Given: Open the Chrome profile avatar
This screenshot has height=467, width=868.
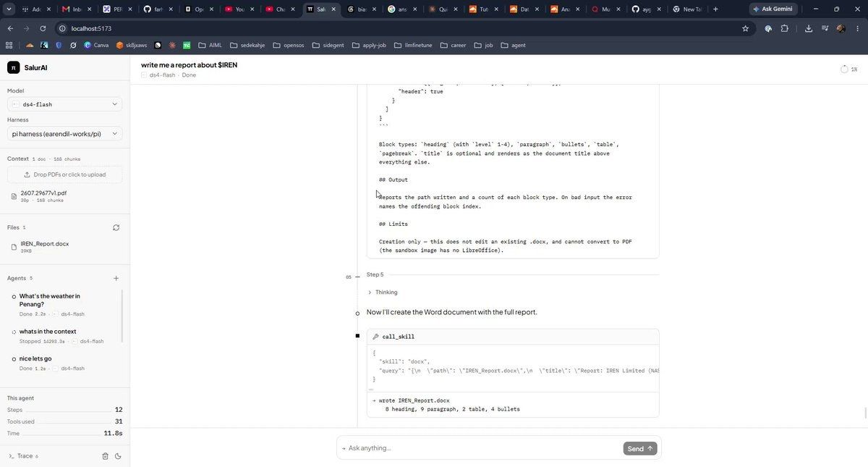Looking at the screenshot, I should click(841, 28).
